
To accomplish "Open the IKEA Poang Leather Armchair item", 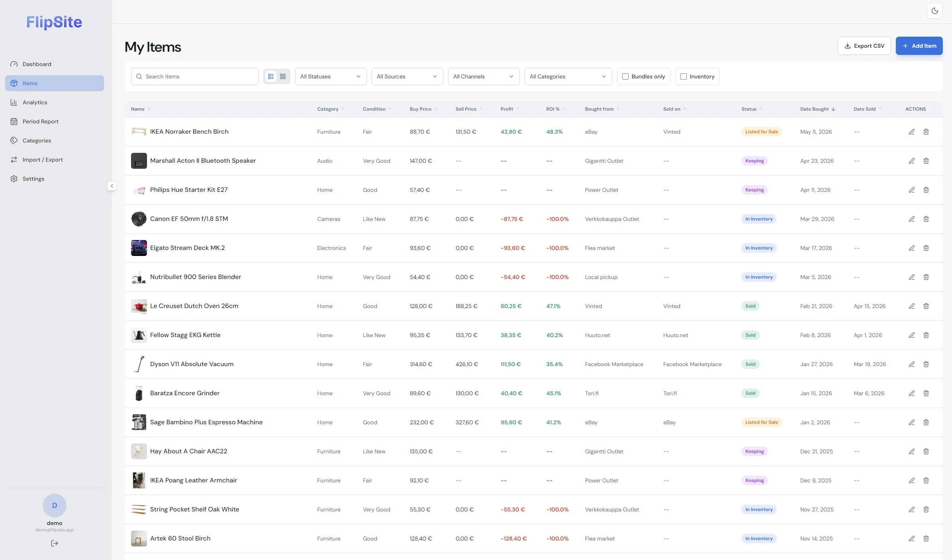I will (x=194, y=480).
